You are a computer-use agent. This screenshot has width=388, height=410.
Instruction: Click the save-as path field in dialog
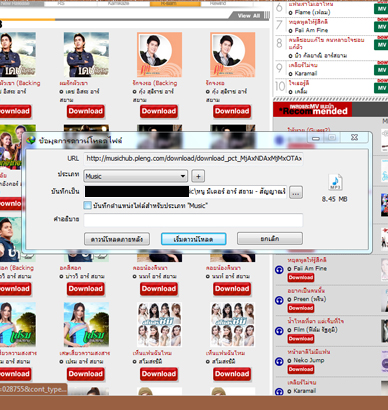tap(185, 192)
